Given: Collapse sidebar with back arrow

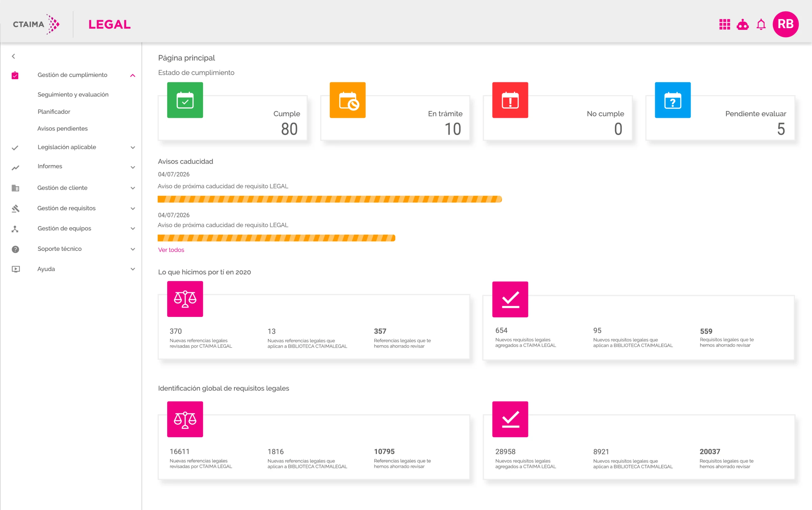Looking at the screenshot, I should pyautogui.click(x=14, y=56).
